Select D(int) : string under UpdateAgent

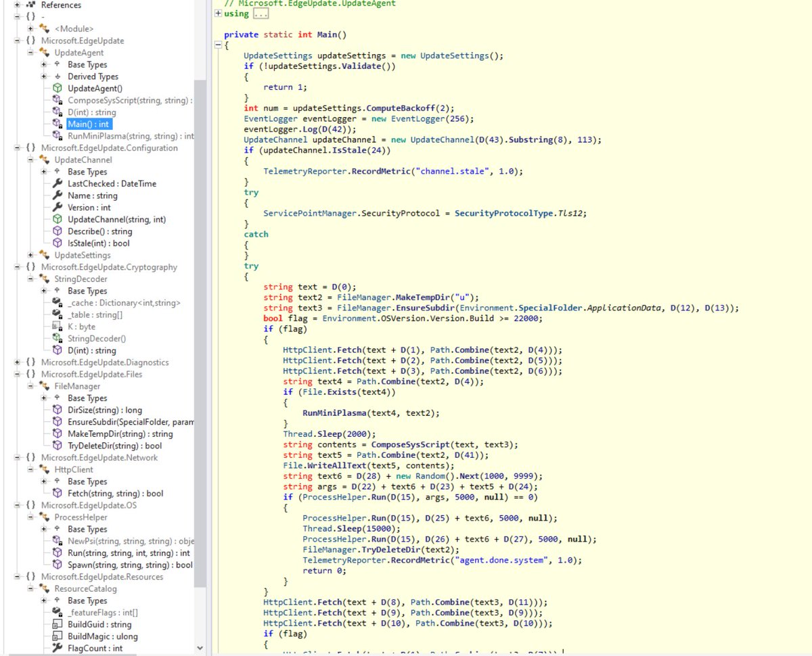click(x=91, y=112)
